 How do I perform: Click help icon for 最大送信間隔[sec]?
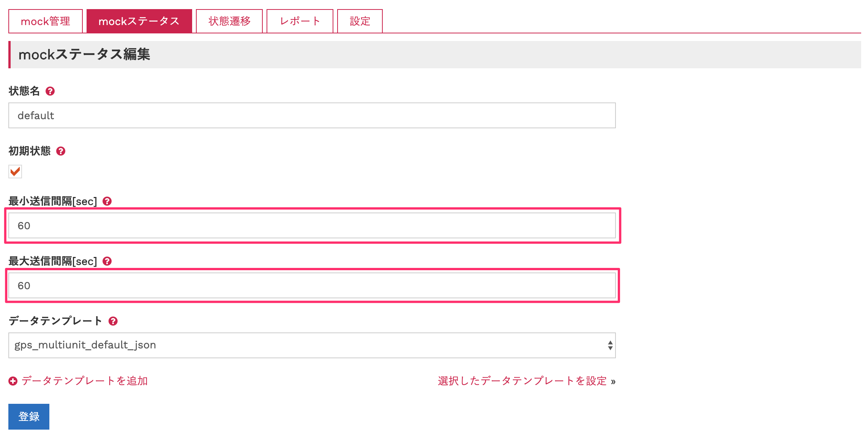[107, 261]
